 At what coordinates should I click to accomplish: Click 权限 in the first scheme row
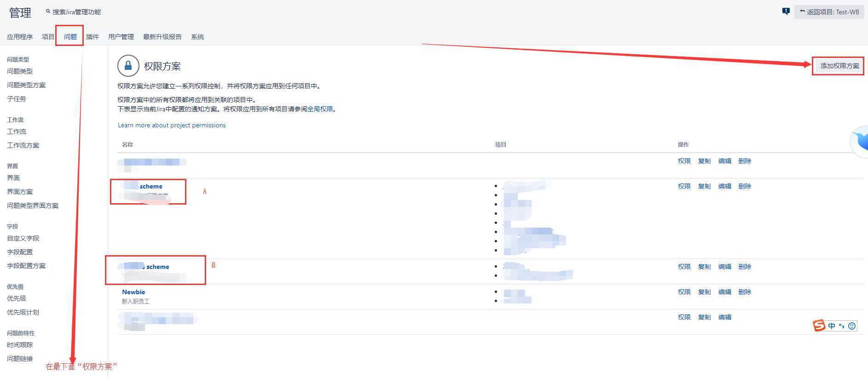tap(684, 161)
